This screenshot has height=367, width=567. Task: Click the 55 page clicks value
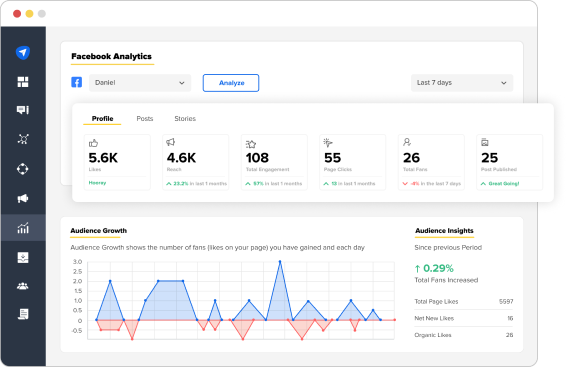point(332,158)
